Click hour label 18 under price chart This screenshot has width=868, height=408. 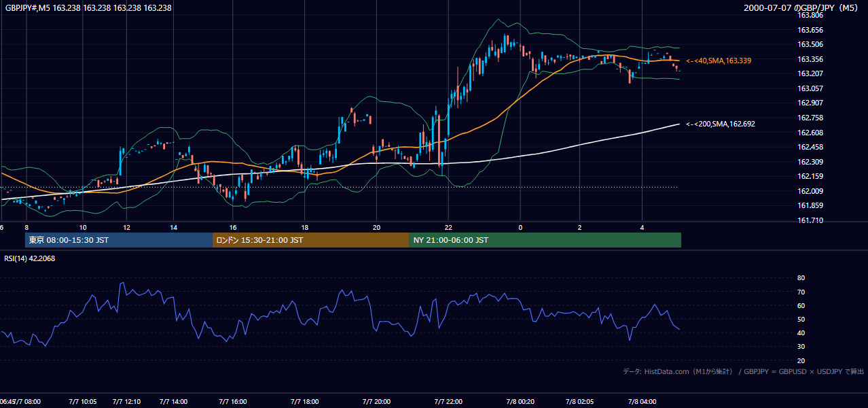(x=305, y=227)
